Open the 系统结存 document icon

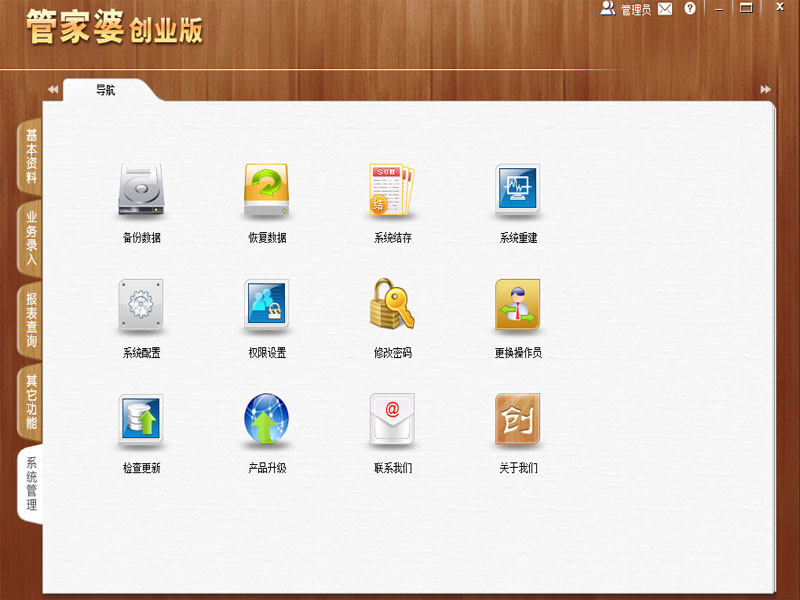click(x=392, y=190)
